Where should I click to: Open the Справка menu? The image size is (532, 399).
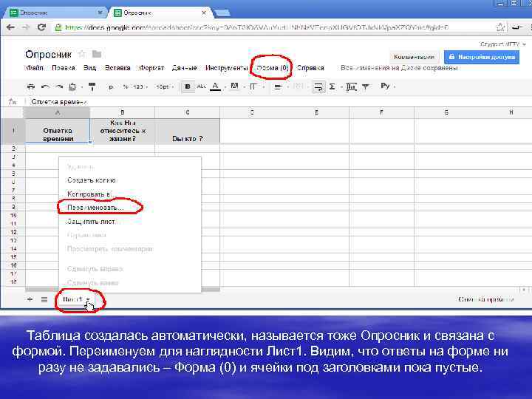(310, 68)
